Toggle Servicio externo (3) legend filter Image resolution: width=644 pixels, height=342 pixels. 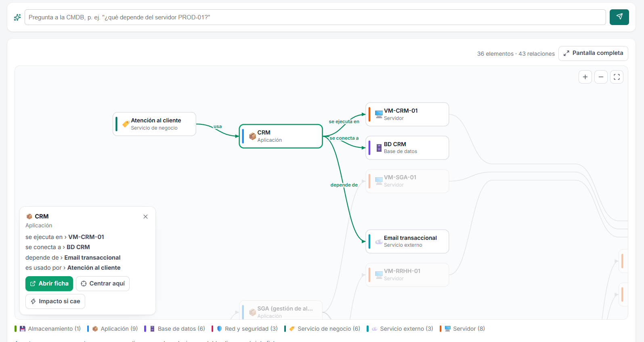pos(400,329)
